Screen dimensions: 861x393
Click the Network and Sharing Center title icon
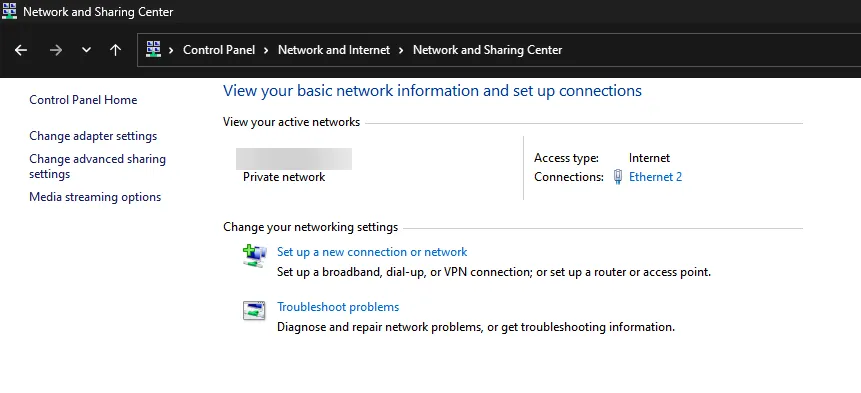pos(9,11)
